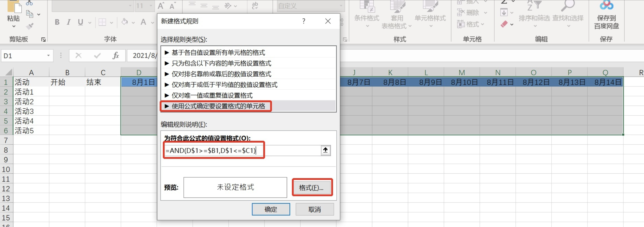This screenshot has width=644, height=227.
Task: Click the 确定 button
Action: tap(271, 209)
